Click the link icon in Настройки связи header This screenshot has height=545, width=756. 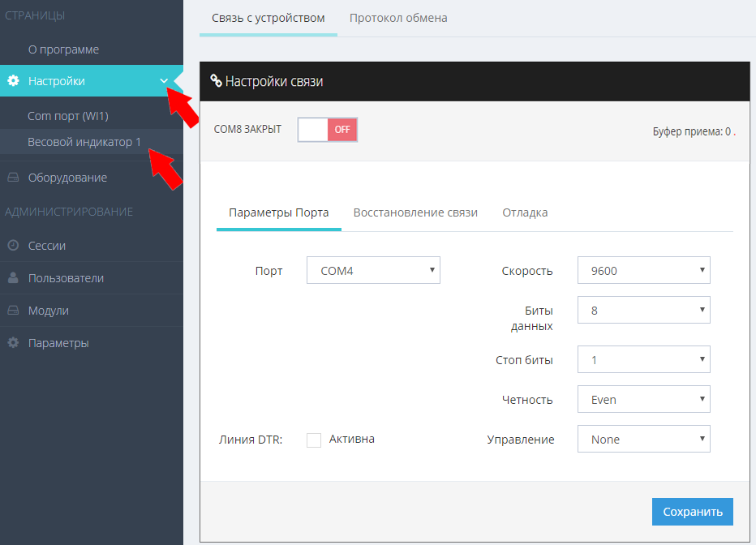(x=216, y=81)
